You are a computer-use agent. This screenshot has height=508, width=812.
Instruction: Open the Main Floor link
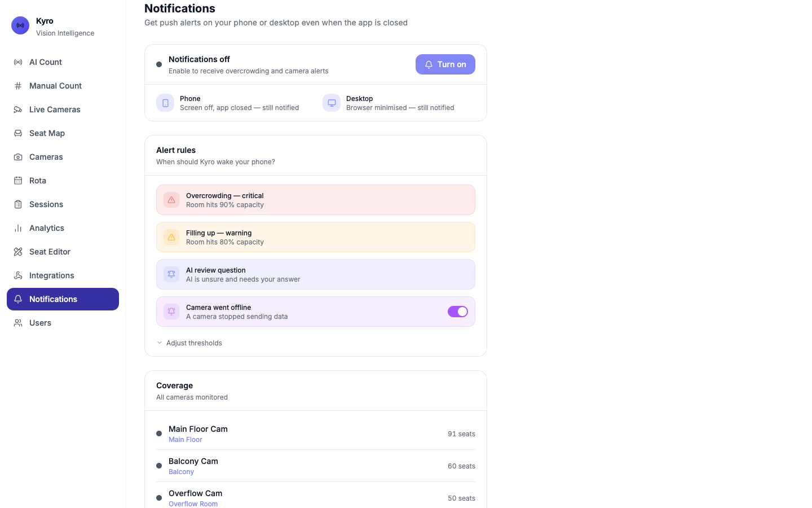click(186, 440)
